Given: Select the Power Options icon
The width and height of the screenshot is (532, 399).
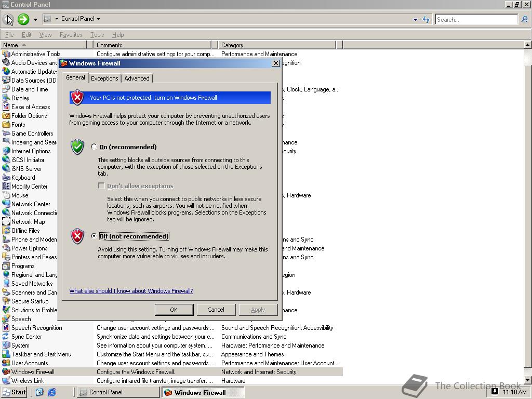Looking at the screenshot, I should (x=6, y=248).
